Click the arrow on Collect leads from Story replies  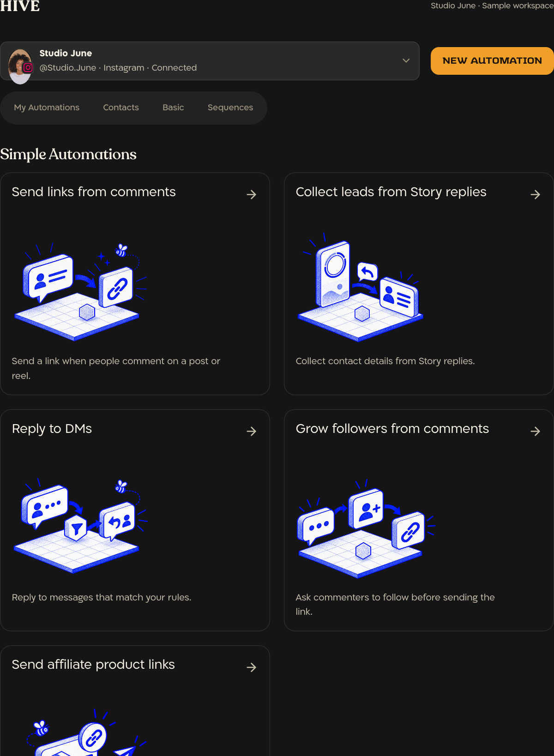click(536, 195)
